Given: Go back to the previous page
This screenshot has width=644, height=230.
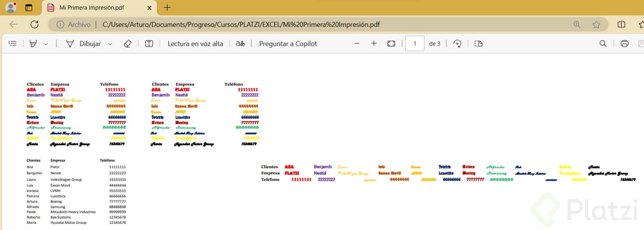Looking at the screenshot, I should pos(14,25).
